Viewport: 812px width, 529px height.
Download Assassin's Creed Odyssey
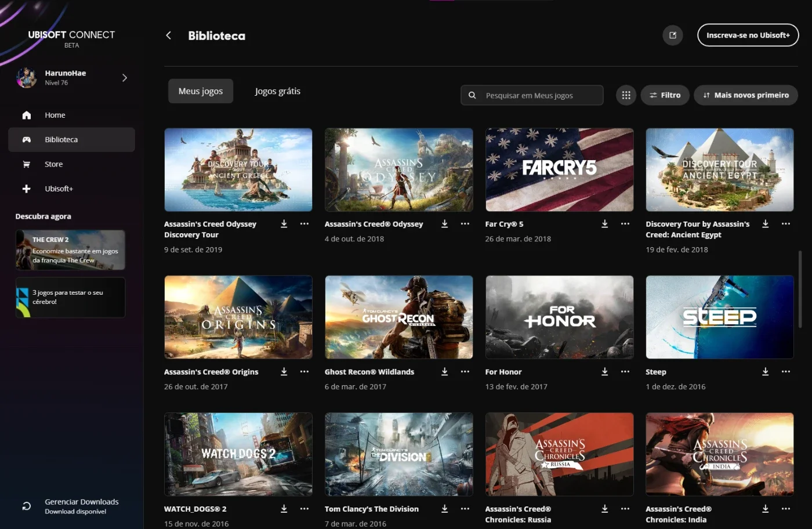pyautogui.click(x=445, y=224)
